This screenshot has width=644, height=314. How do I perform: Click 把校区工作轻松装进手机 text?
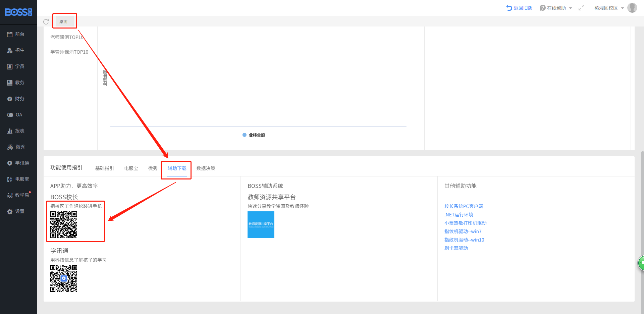pos(76,206)
